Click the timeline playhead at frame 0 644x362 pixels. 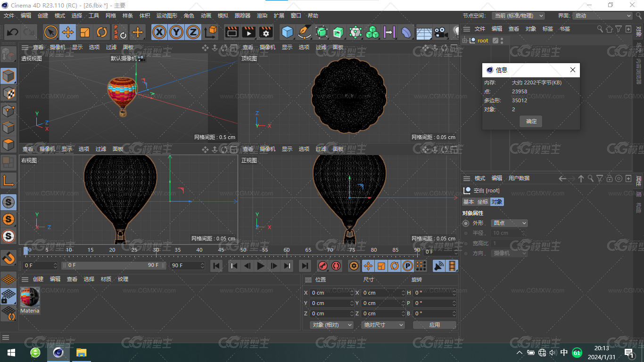(26, 250)
